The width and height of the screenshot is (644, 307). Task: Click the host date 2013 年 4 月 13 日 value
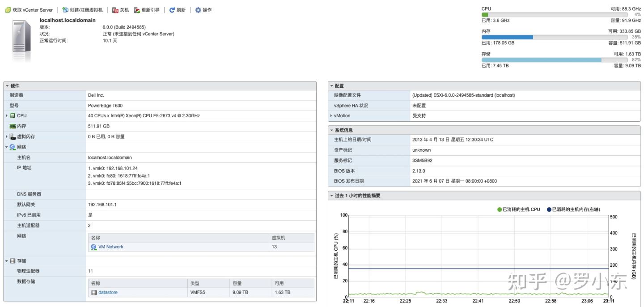[453, 140]
